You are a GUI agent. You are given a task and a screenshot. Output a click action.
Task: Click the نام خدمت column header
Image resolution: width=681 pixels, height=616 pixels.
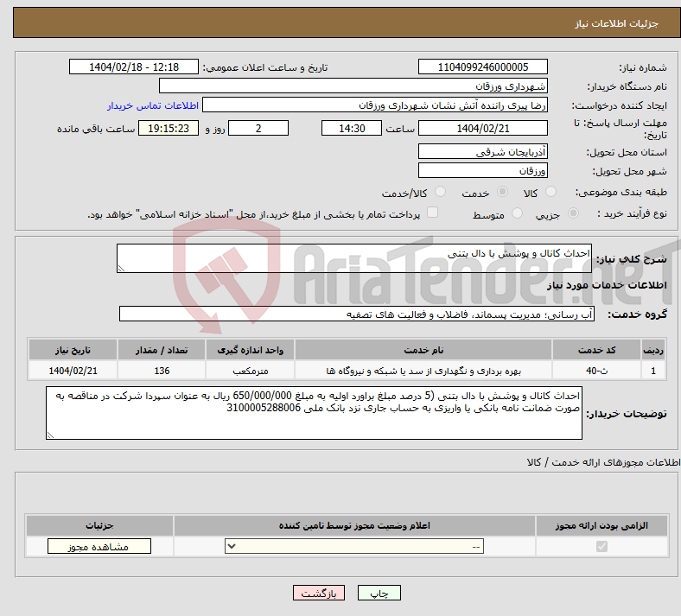pyautogui.click(x=423, y=350)
